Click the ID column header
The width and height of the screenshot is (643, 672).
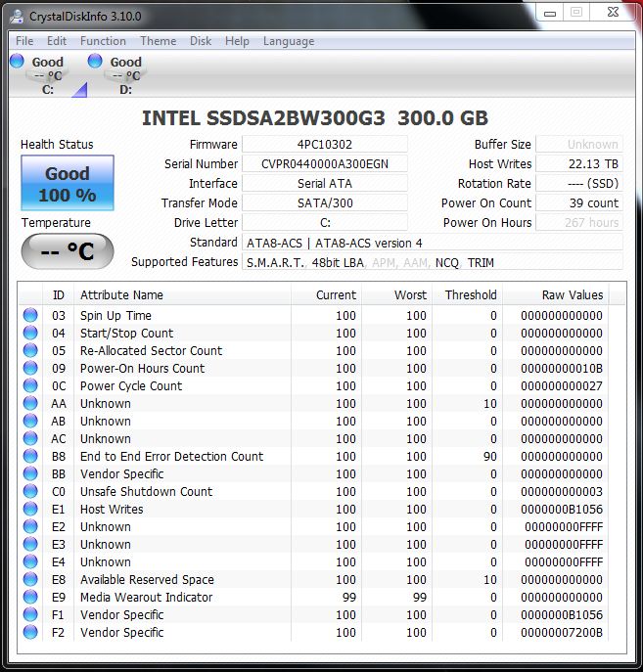point(59,295)
